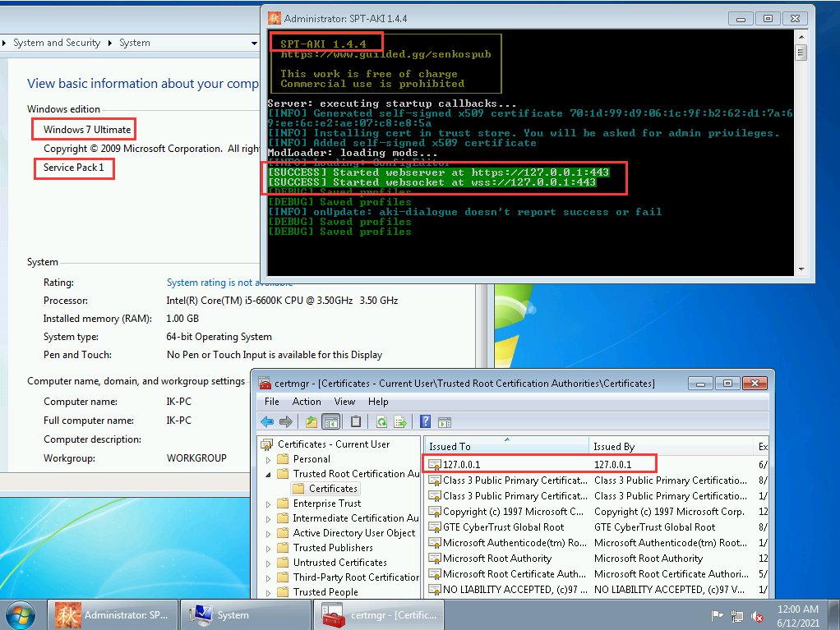Expand the Trusted Publishers node
Screen dimensions: 840x630
[269, 548]
